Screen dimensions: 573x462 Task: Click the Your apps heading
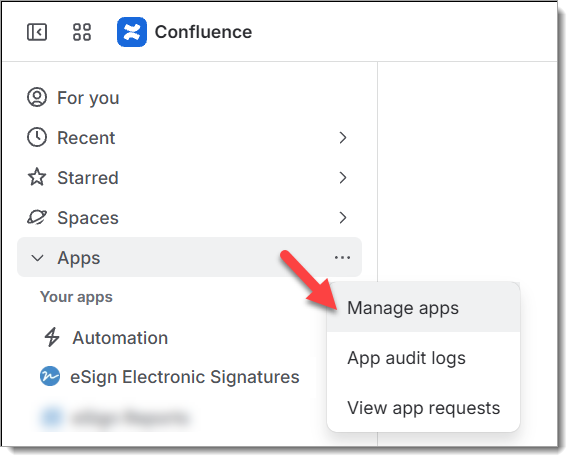pyautogui.click(x=76, y=297)
